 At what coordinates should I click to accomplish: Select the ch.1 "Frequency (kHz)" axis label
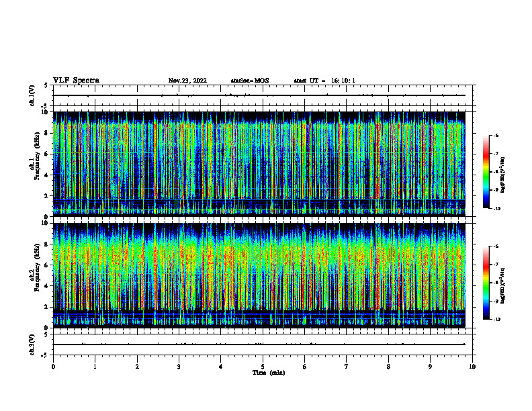click(x=38, y=156)
